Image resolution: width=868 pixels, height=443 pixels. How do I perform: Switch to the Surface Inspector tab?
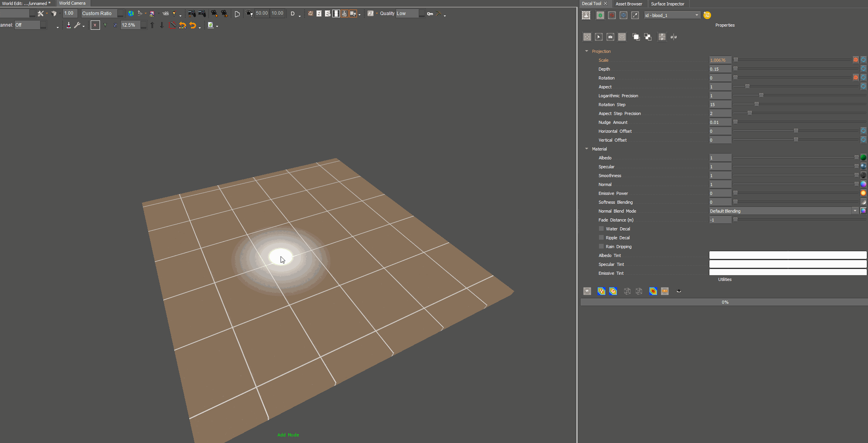tap(667, 4)
